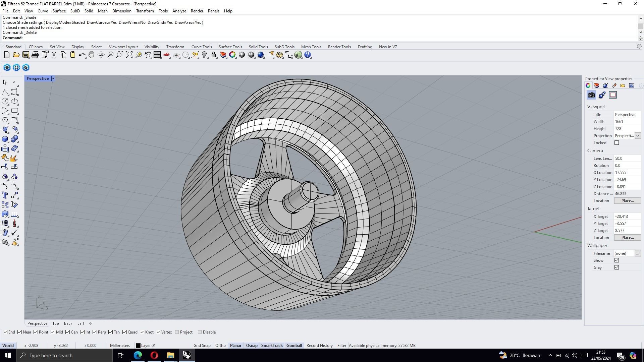
Task: Switch to the Mesh Tools toolbar tab
Action: pyautogui.click(x=311, y=47)
